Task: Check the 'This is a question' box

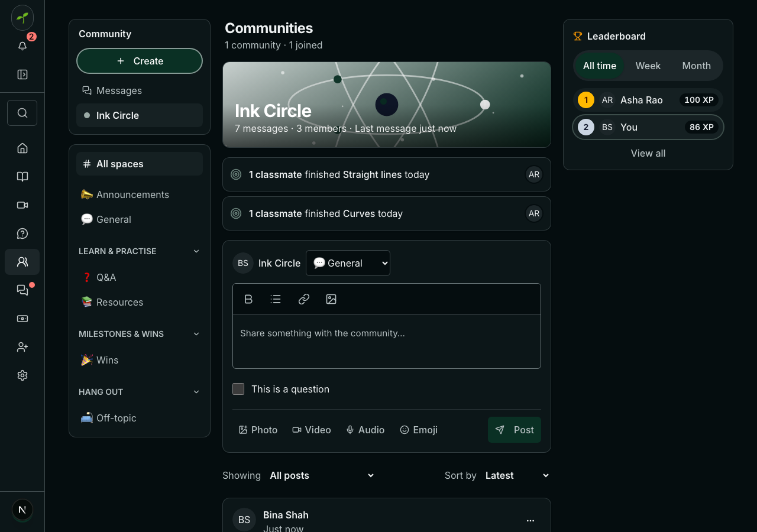Action: (238, 389)
